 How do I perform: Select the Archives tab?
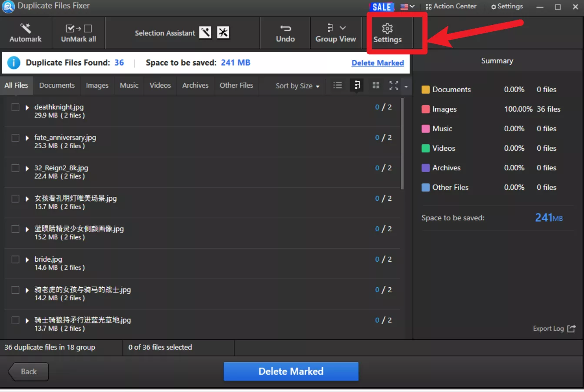point(195,85)
